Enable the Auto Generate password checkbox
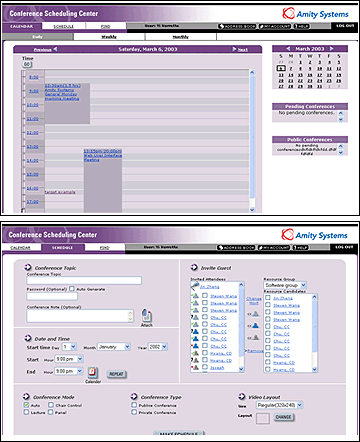Viewport: 360px width, 442px height. pos(72,289)
